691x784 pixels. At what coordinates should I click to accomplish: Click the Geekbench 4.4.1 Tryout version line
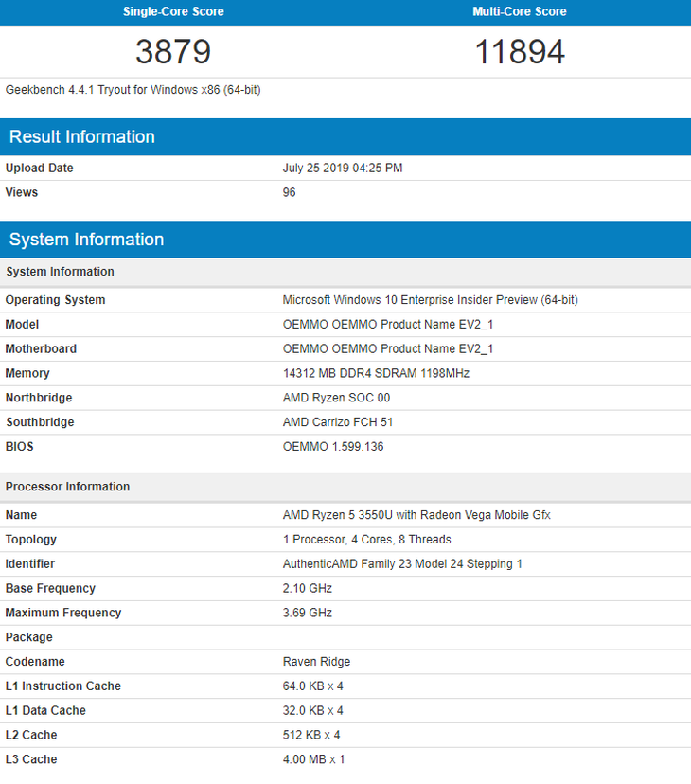[133, 90]
